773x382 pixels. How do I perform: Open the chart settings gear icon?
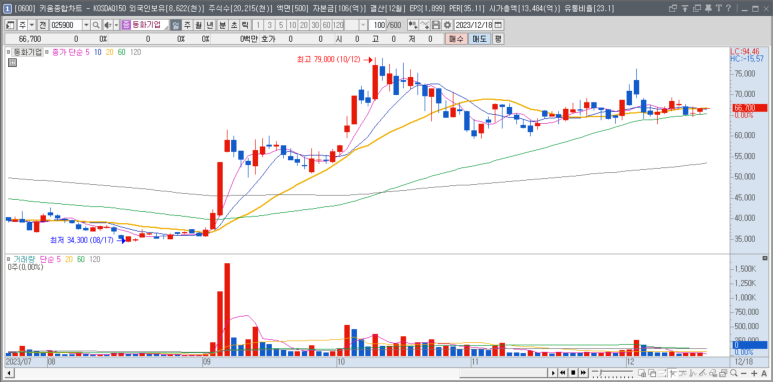pos(447,25)
